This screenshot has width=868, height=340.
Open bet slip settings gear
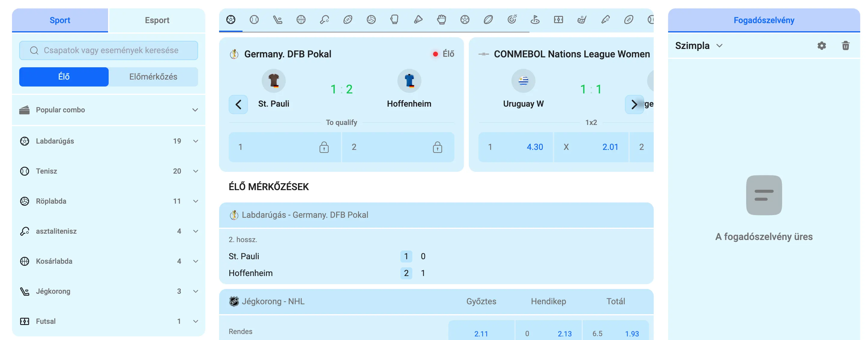point(821,46)
